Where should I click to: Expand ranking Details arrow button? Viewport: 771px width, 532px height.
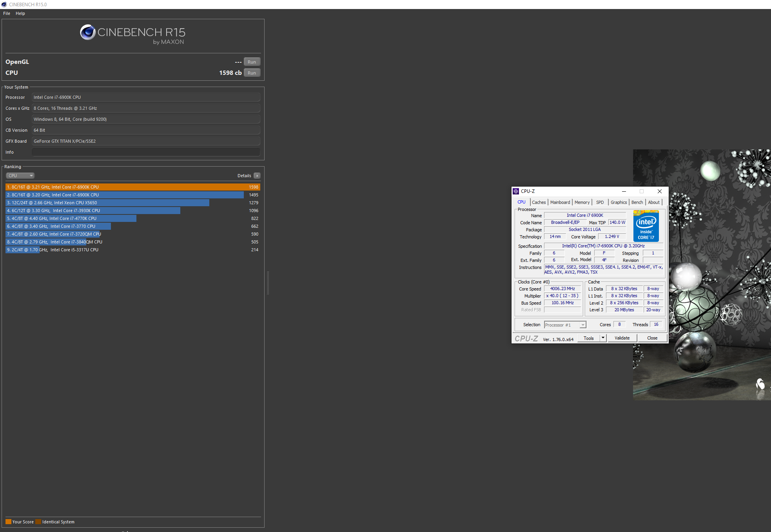(x=257, y=176)
